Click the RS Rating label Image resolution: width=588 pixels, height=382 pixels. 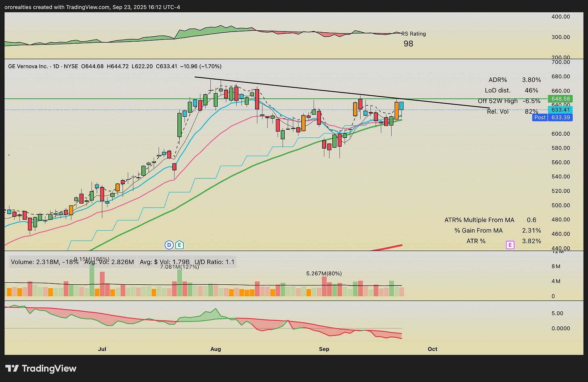(x=414, y=34)
